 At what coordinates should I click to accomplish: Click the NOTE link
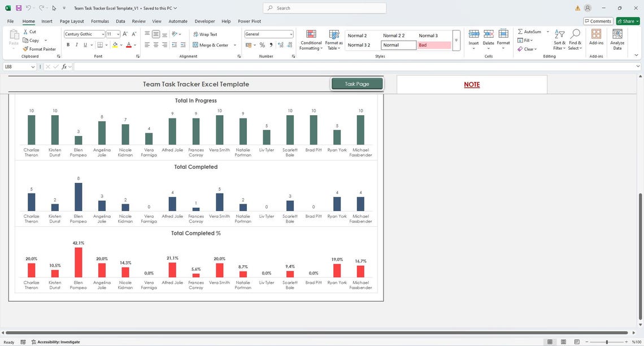472,85
